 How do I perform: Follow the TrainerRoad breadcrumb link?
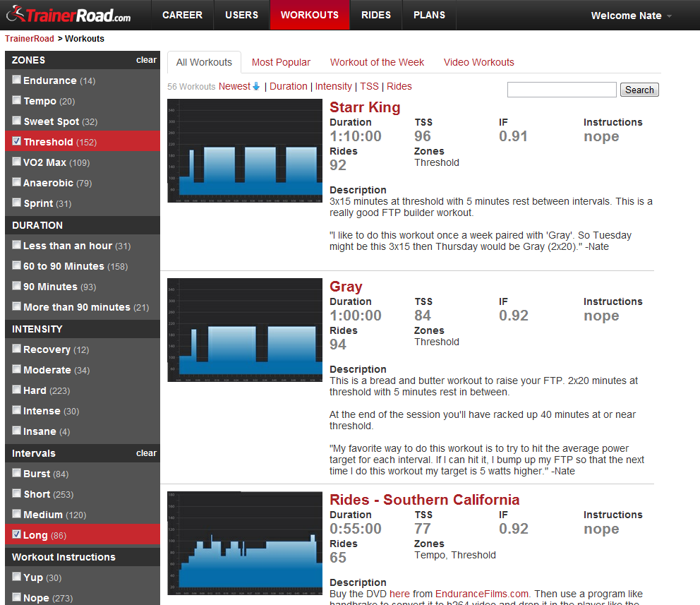click(x=30, y=38)
